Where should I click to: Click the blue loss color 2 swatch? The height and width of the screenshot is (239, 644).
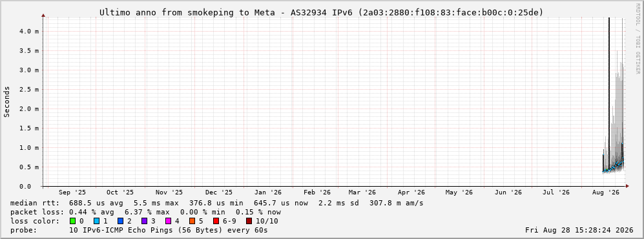(x=120, y=222)
